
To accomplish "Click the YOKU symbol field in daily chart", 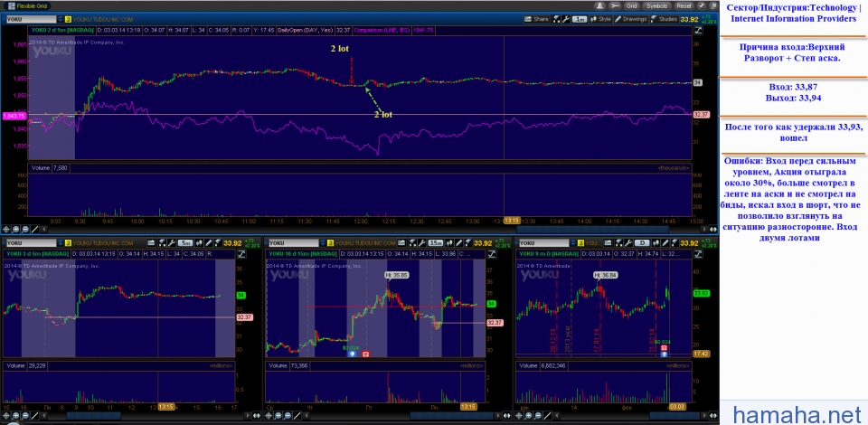I will tap(544, 243).
